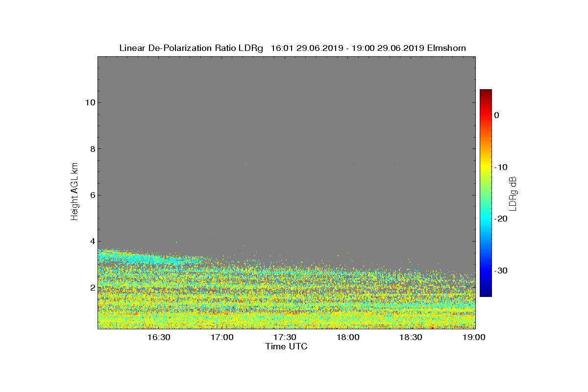This screenshot has width=588, height=392.
Task: Click the 18:00 time tick label
Action: pyautogui.click(x=348, y=337)
